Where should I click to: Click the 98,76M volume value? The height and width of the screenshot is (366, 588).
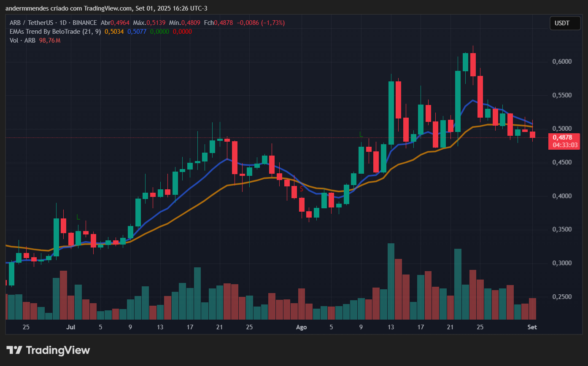pyautogui.click(x=50, y=40)
